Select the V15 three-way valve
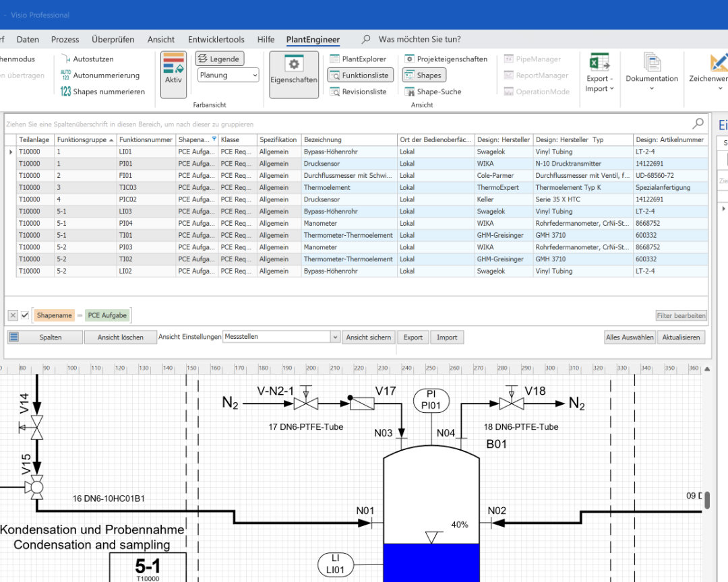 coord(36,487)
